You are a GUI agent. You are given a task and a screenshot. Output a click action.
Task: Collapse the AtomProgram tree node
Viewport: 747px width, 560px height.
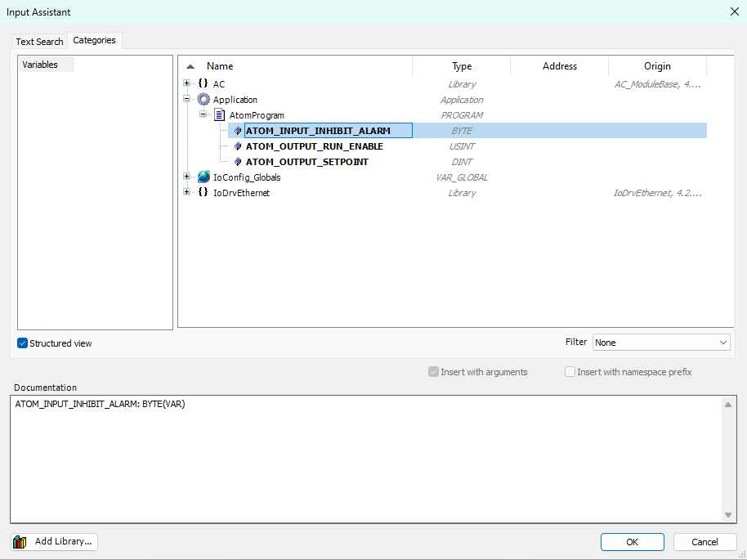point(204,115)
